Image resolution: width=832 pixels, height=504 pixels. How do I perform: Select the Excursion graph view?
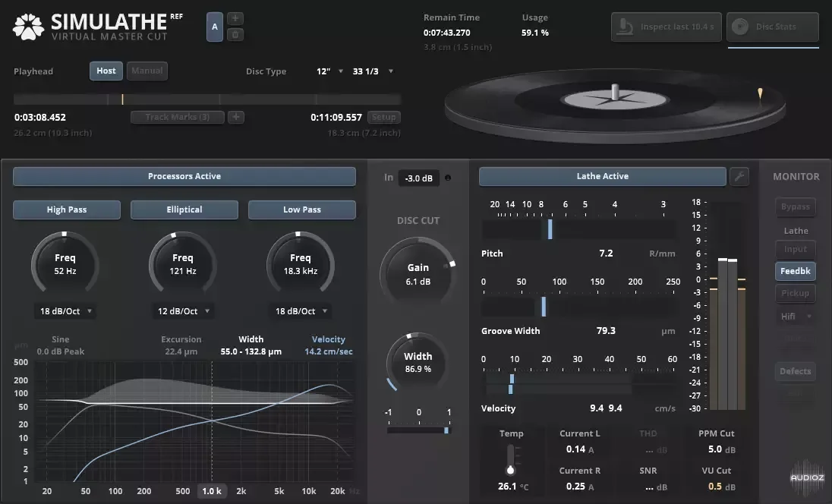(181, 345)
